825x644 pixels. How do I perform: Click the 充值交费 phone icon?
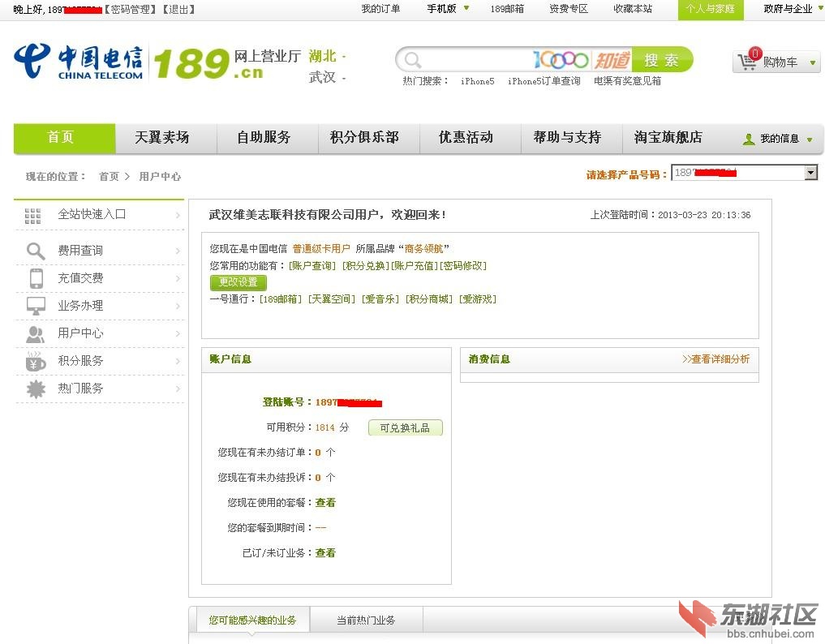tap(37, 278)
